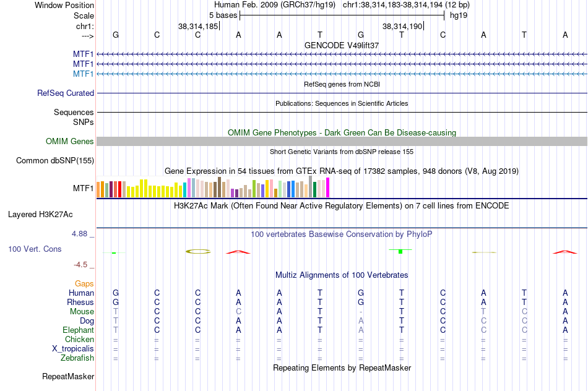Viewport: 588px width, 391px height.
Task: Click the olive C conservation logo glyph
Action: tap(198, 252)
